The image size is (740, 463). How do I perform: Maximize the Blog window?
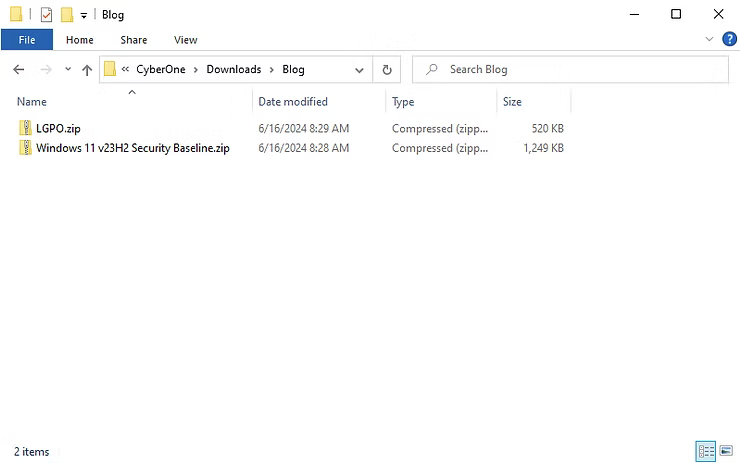(676, 15)
